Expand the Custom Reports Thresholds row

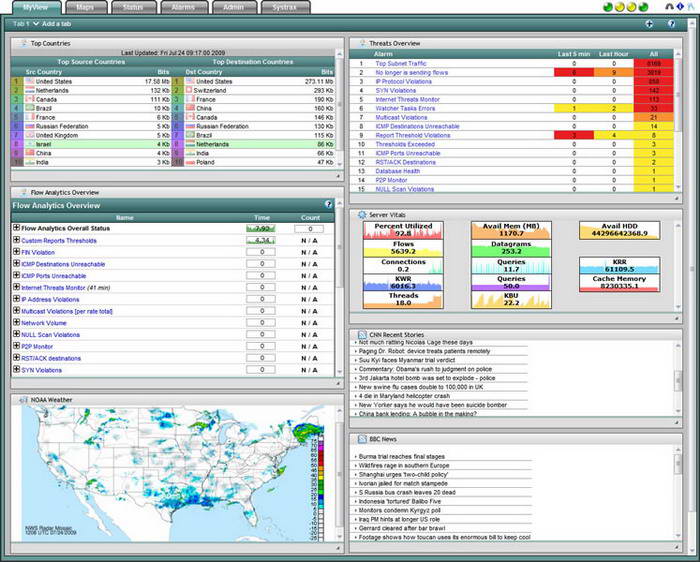coord(17,240)
